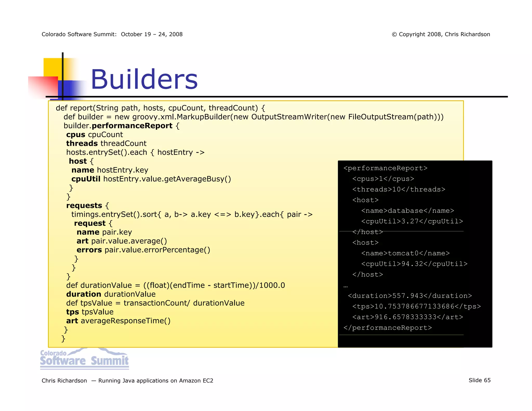The image size is (532, 411).
Task: Click the 'requests {' code line
Action: 88,206
